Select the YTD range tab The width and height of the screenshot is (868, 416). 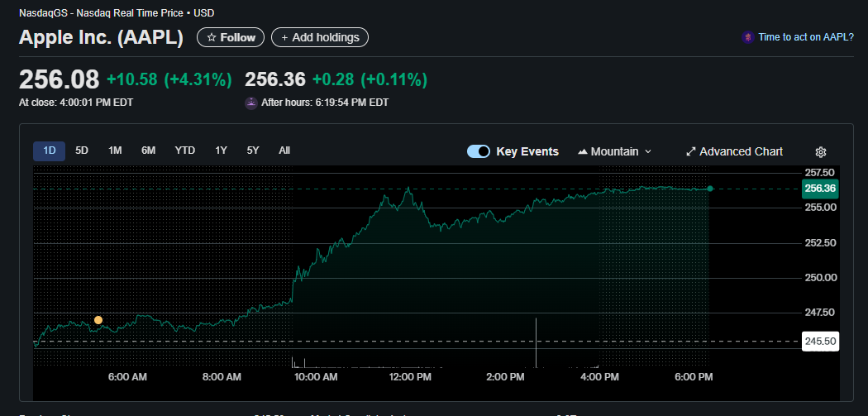tap(185, 151)
